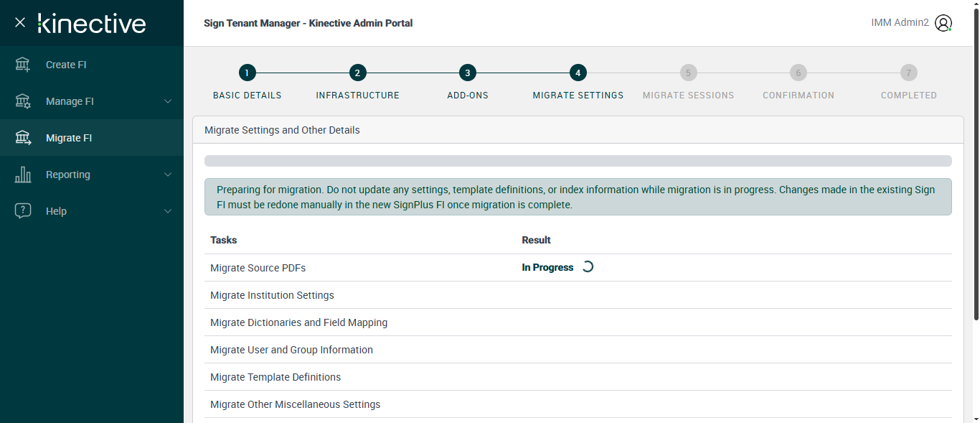Screen dimensions: 980x423
Task: Expand the Reporting submenu chevron
Action: click(168, 175)
